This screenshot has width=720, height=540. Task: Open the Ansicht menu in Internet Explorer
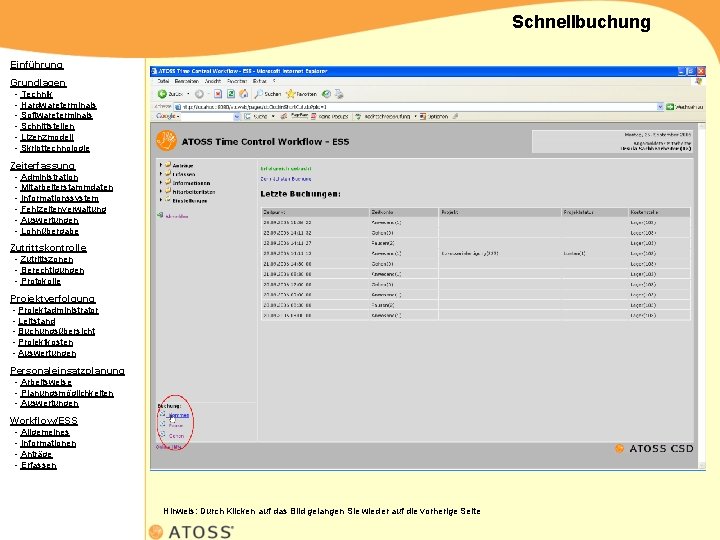click(x=213, y=81)
